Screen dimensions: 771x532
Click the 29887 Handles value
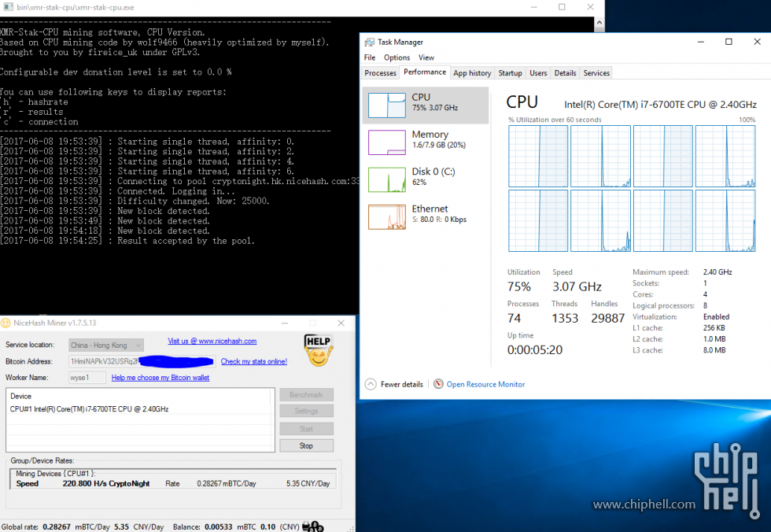(x=607, y=318)
